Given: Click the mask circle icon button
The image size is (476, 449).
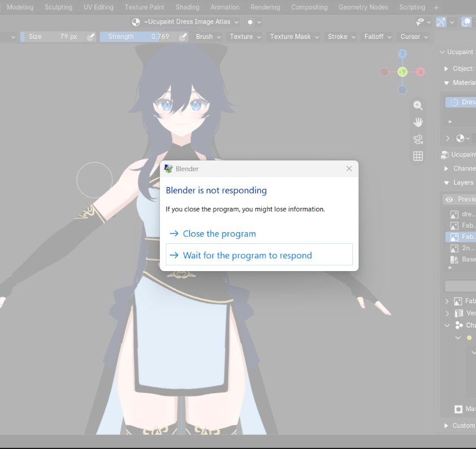Looking at the screenshot, I should click(250, 22).
